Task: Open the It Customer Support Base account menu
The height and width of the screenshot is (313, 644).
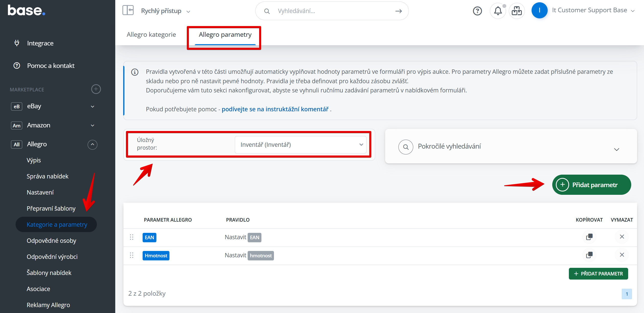Action: (x=593, y=10)
